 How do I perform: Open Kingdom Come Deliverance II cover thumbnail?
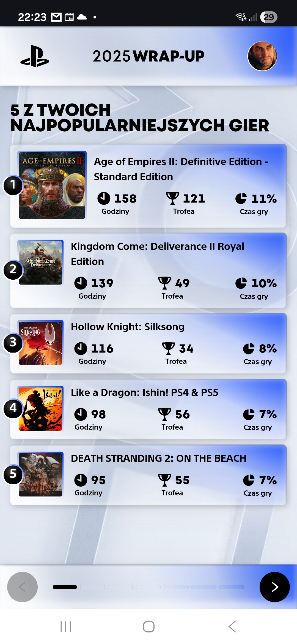[40, 263]
